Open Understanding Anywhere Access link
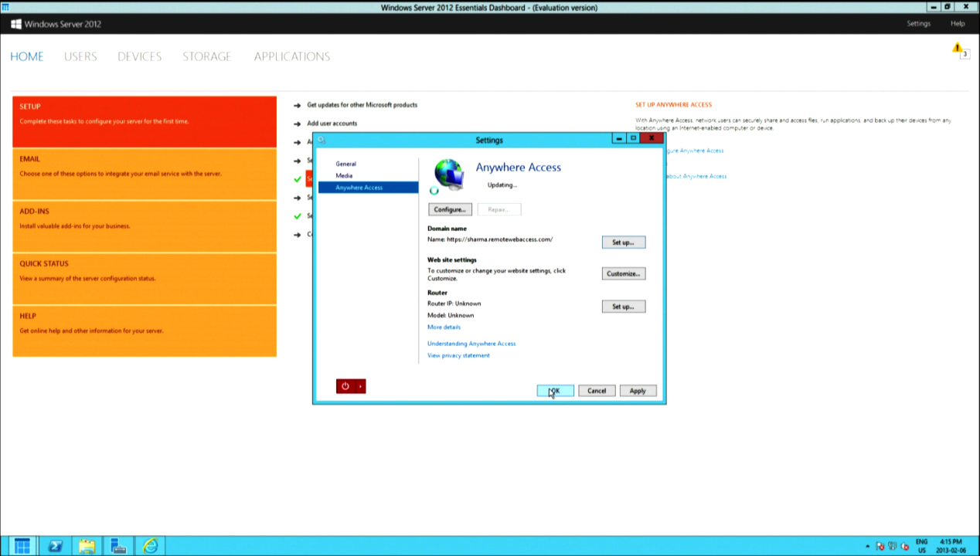The image size is (980, 556). [471, 344]
